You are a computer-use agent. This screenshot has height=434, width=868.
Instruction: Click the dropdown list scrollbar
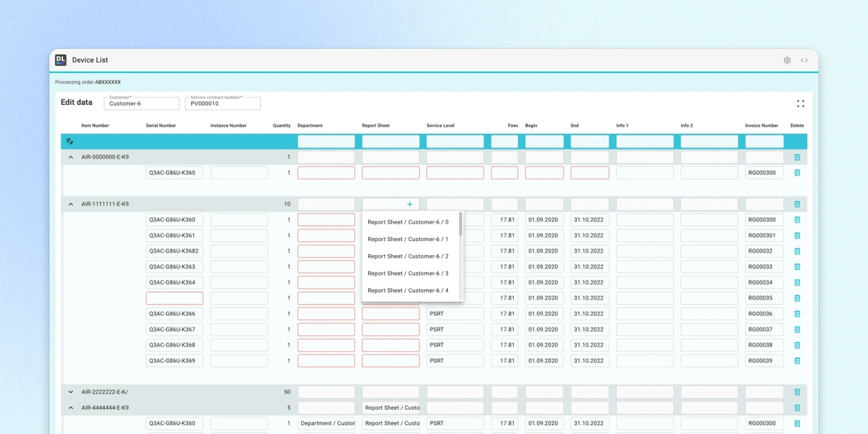pos(461,224)
